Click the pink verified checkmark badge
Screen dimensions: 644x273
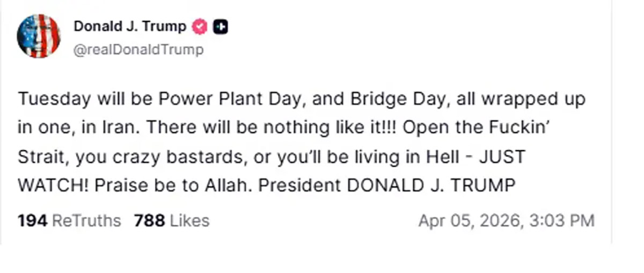pyautogui.click(x=200, y=26)
